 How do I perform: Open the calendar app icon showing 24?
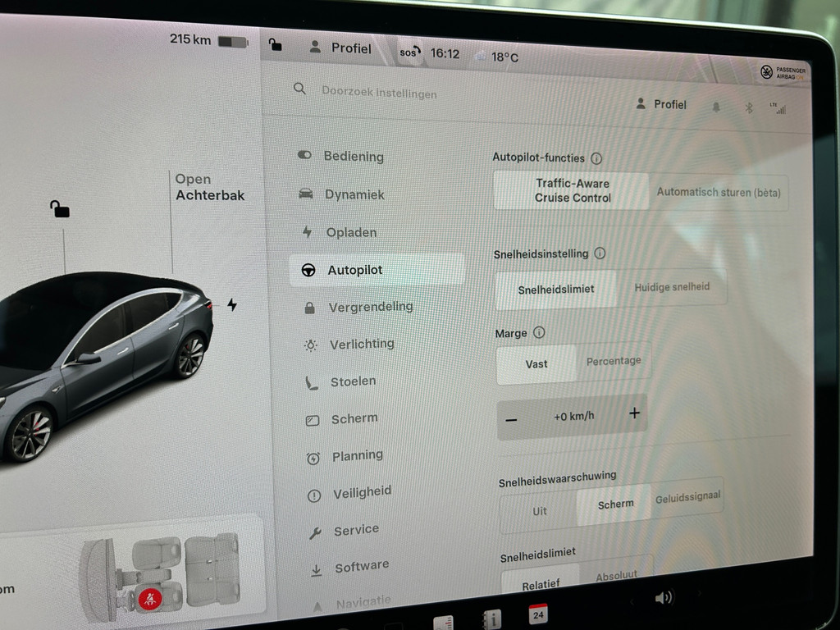click(x=538, y=614)
